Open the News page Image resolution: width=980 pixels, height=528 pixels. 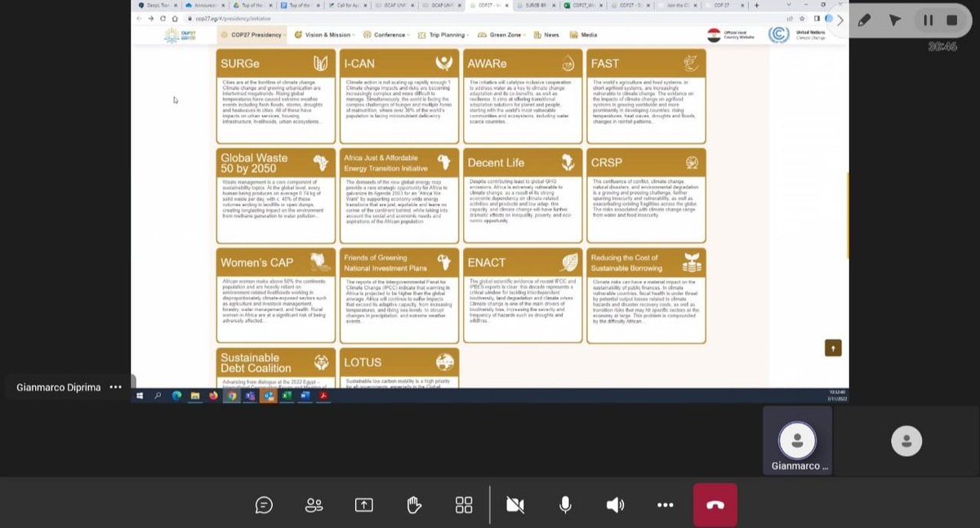click(x=546, y=35)
